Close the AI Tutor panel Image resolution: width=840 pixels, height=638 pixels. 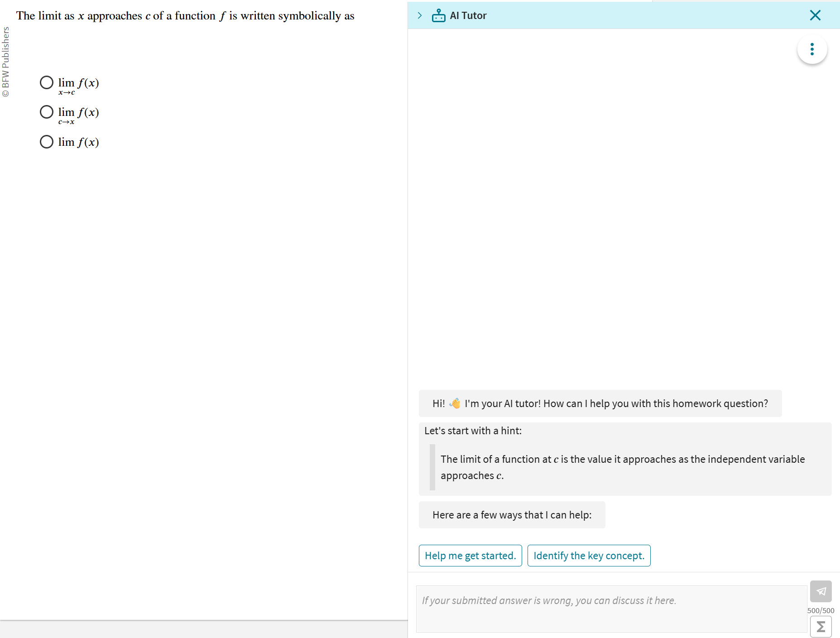pyautogui.click(x=815, y=15)
